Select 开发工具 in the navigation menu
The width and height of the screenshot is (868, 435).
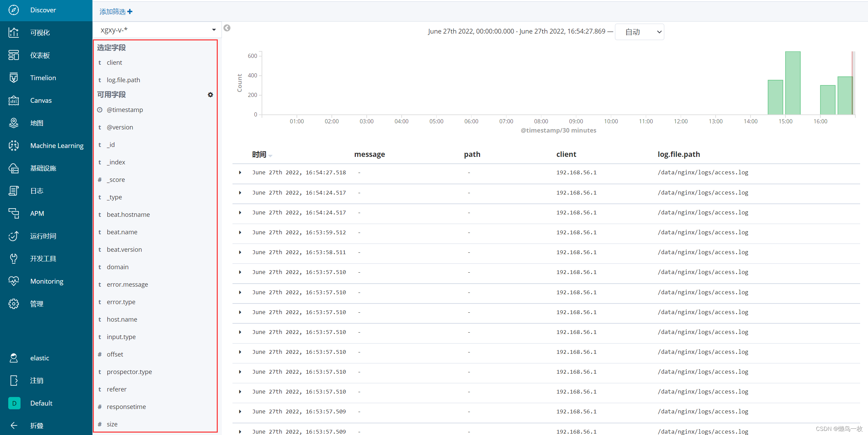43,259
